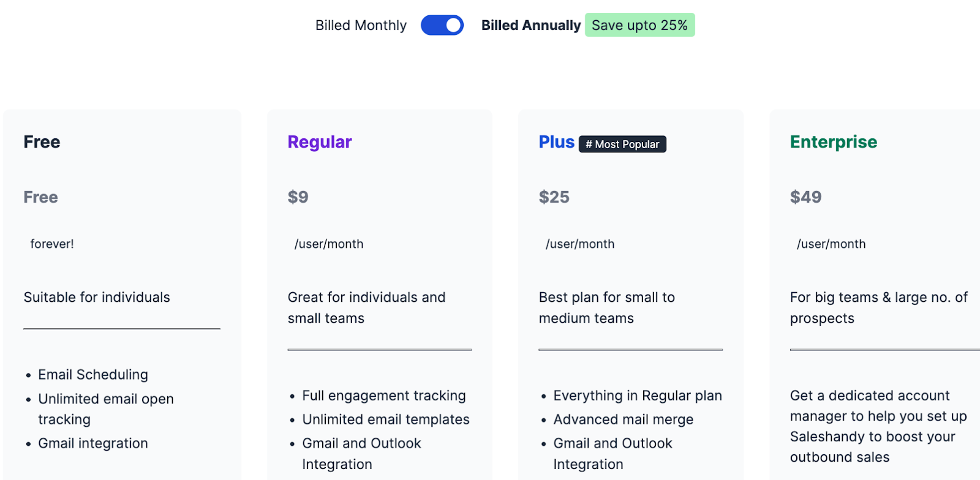
Task: Open the Enterprise plan heading
Action: [833, 142]
